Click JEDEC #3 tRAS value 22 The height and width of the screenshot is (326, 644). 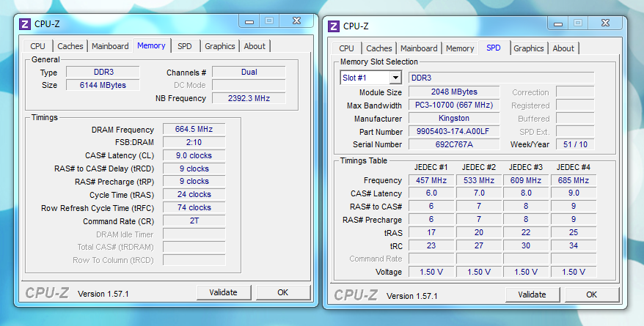click(x=526, y=232)
